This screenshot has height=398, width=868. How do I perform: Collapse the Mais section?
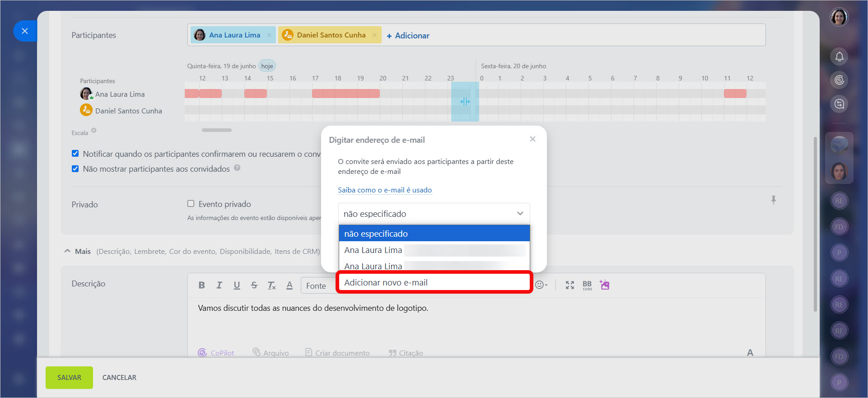tap(77, 251)
